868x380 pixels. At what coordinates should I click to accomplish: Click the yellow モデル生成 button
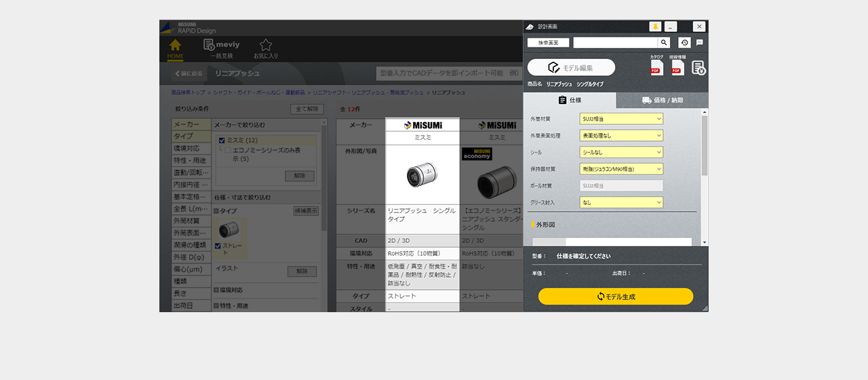coord(616,297)
